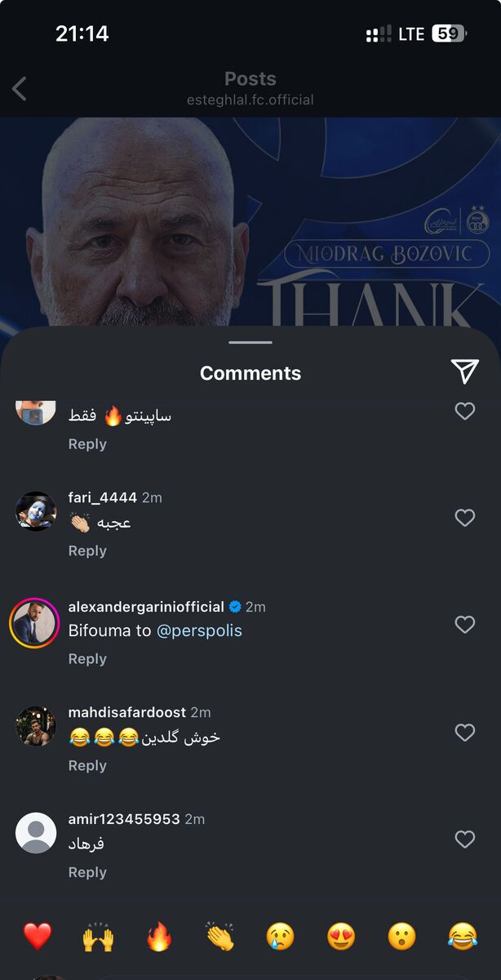501x980 pixels.
Task: Tap the red heart quick reaction emoji
Action: tap(37, 936)
